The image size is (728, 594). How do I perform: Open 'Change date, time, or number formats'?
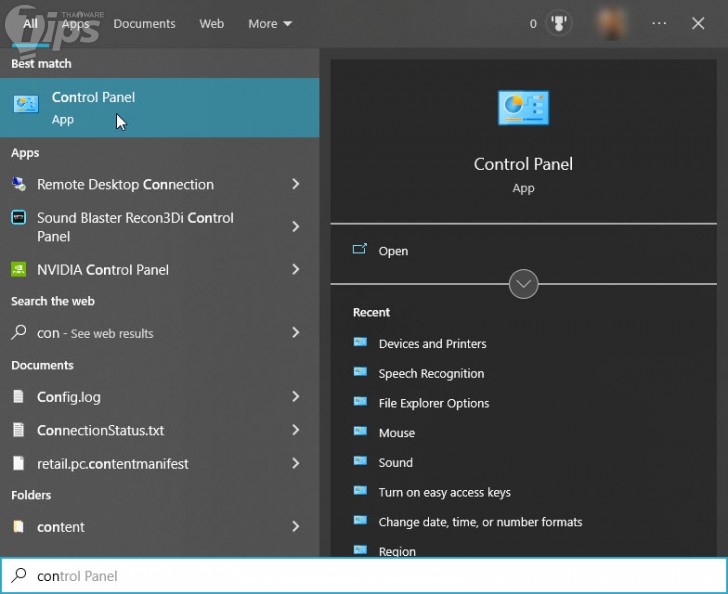480,522
